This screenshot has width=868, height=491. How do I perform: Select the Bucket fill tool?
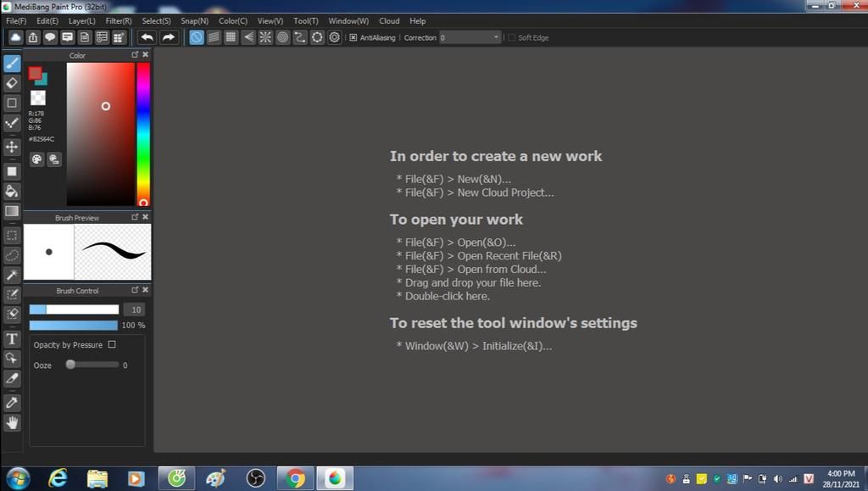click(12, 192)
